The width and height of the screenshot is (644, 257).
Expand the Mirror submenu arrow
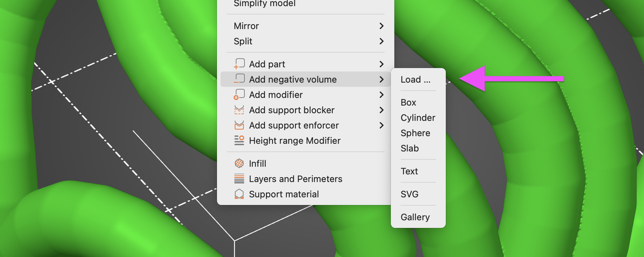[381, 26]
